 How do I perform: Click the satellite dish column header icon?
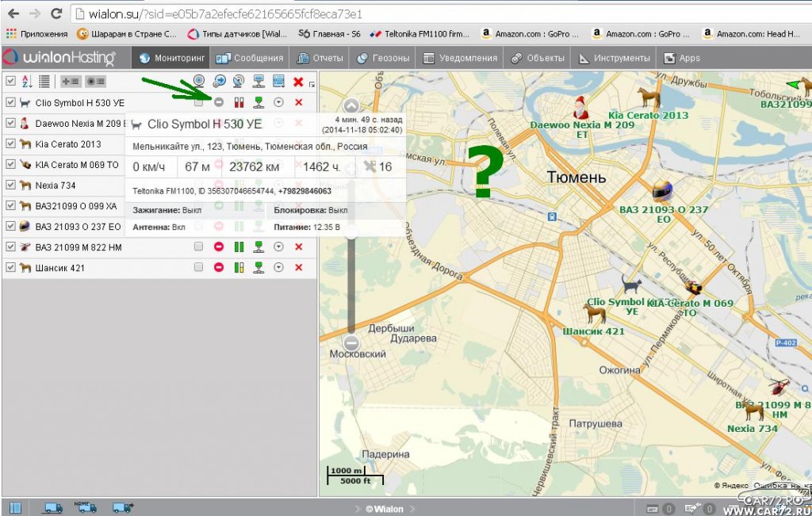tap(239, 81)
